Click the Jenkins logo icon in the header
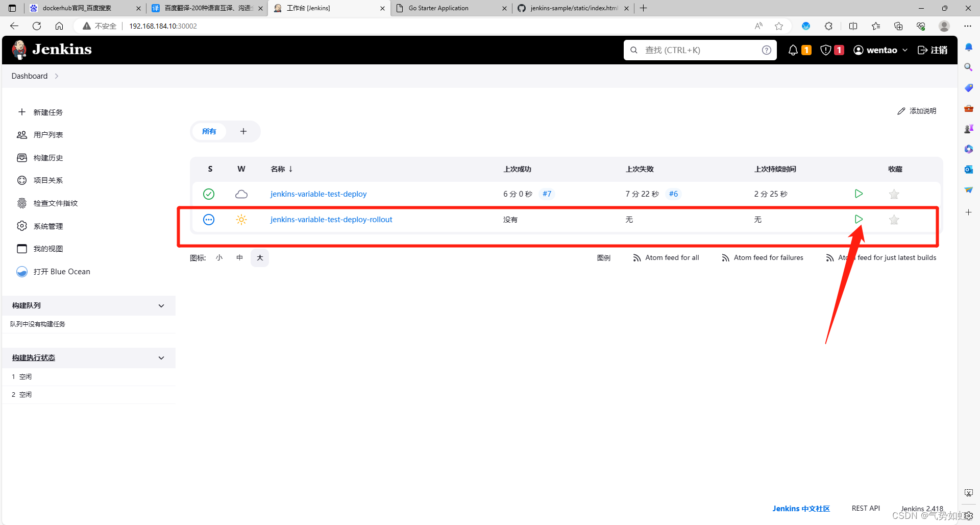This screenshot has height=525, width=980. tap(19, 50)
